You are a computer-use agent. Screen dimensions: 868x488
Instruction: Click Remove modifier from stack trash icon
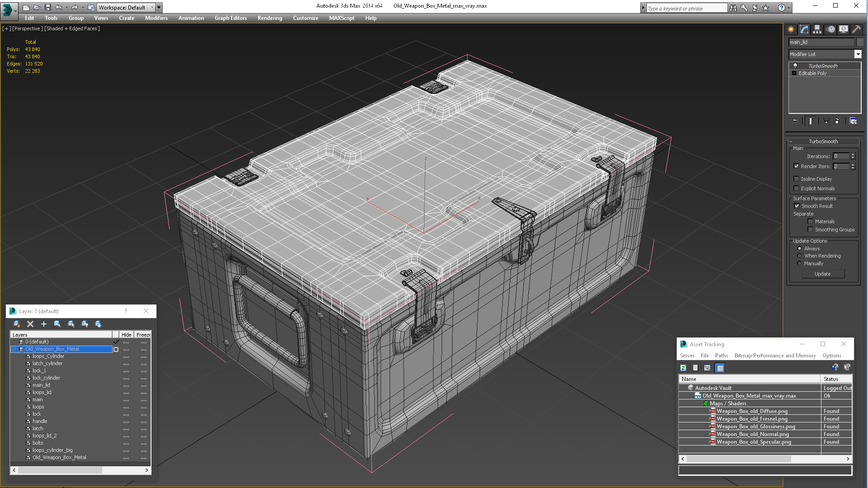837,121
